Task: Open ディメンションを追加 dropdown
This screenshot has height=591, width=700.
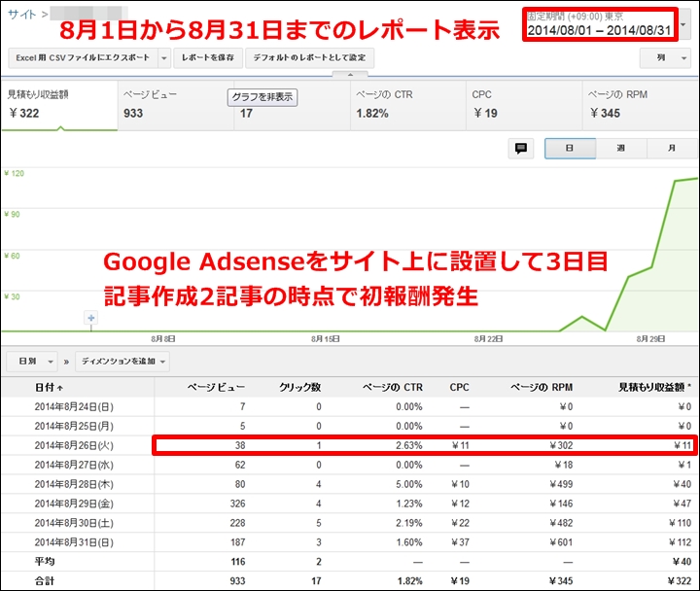Action: tap(122, 362)
